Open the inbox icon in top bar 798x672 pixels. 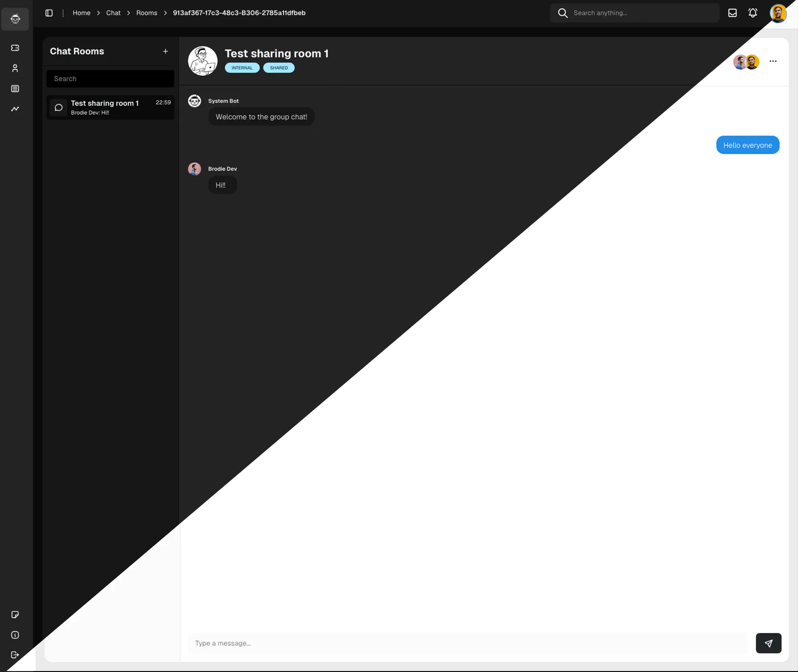click(x=732, y=13)
